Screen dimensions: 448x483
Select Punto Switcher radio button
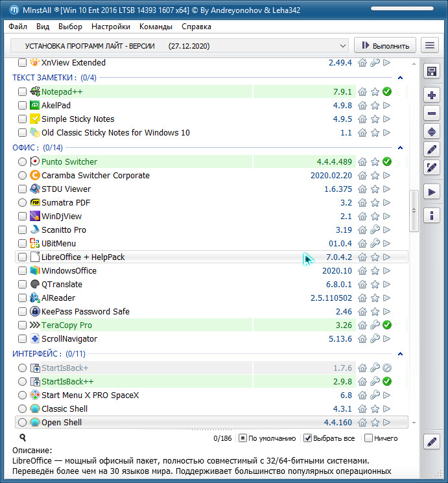(x=22, y=161)
